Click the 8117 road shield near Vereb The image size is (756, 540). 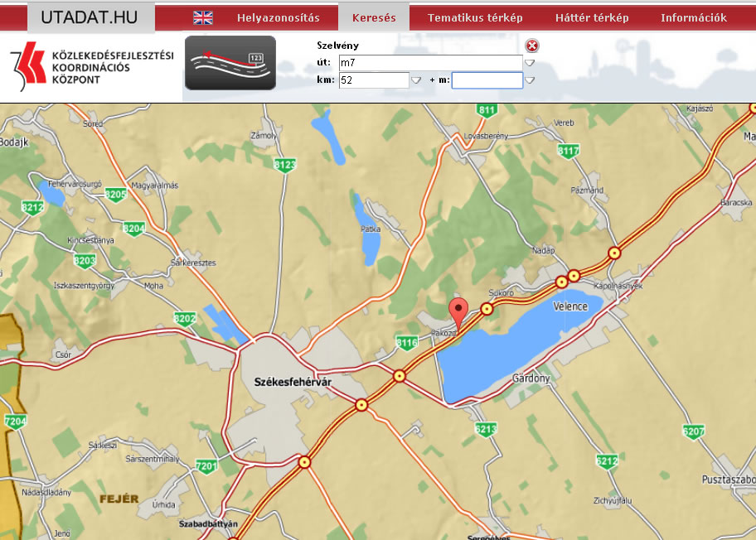tap(569, 151)
